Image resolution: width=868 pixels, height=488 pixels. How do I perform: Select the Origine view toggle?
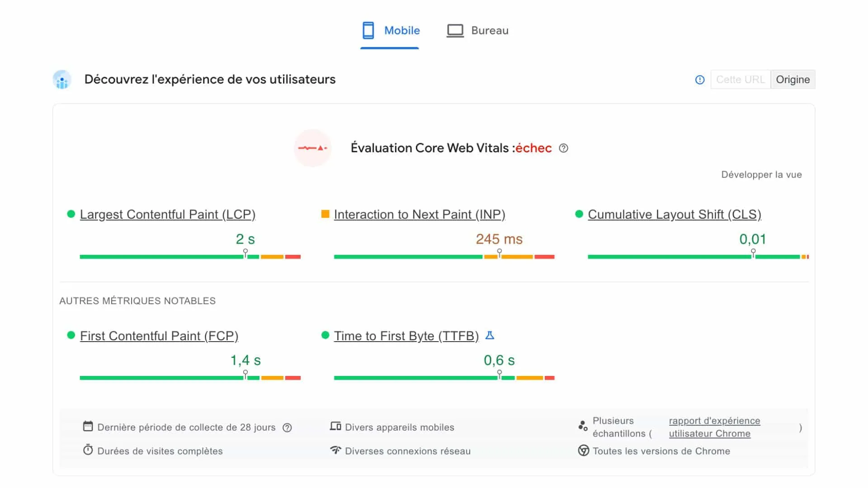[793, 79]
